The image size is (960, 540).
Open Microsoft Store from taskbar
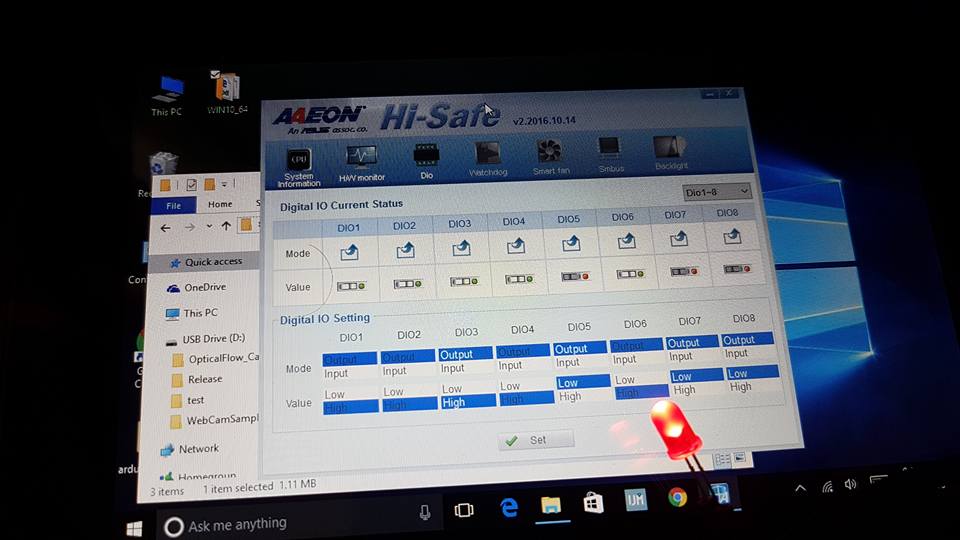pos(593,503)
